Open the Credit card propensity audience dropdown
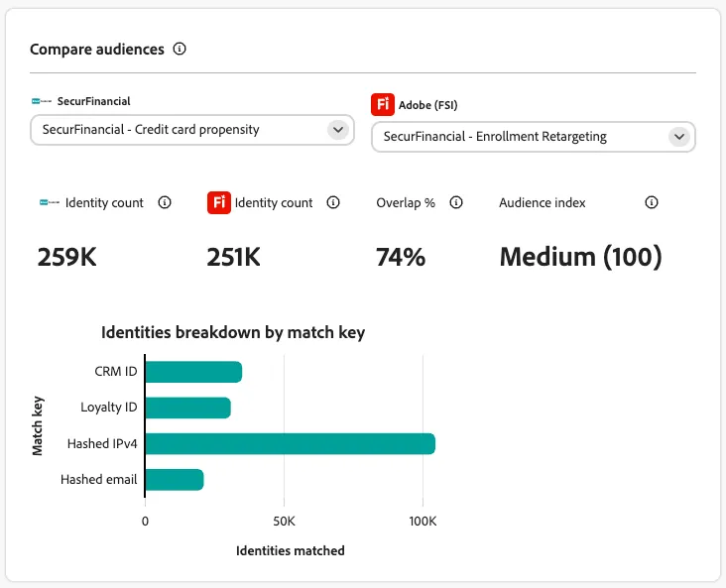This screenshot has width=726, height=588. 192,130
